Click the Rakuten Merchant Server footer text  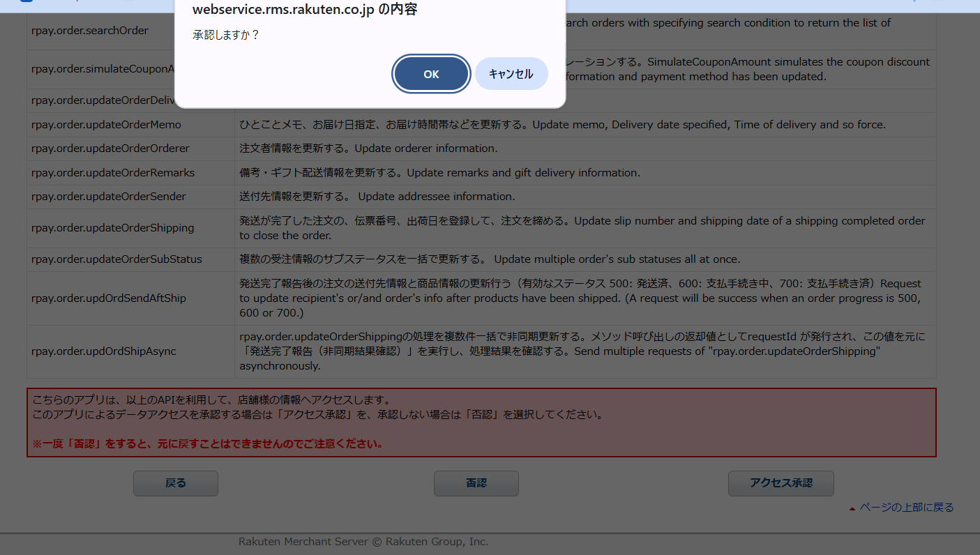(x=363, y=542)
